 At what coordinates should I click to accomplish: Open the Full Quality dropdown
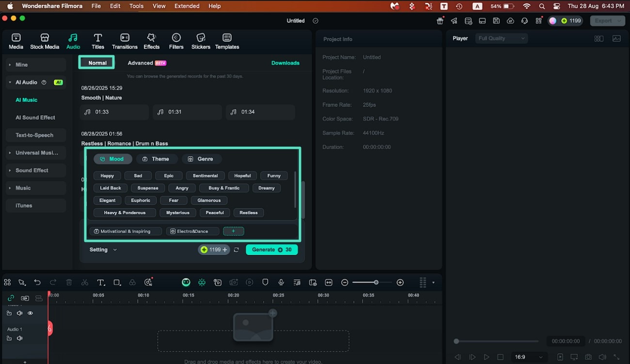pos(502,38)
